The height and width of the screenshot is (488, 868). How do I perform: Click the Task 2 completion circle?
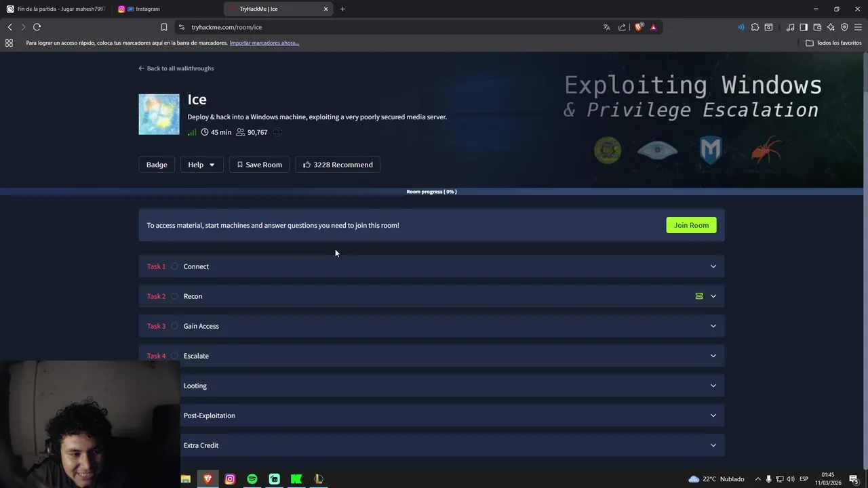(x=174, y=296)
